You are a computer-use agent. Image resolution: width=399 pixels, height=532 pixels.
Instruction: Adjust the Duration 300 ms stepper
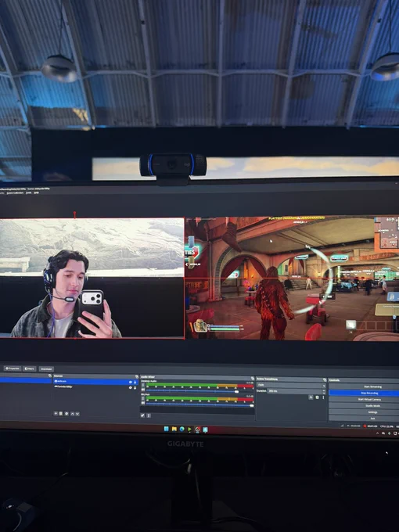coord(324,391)
